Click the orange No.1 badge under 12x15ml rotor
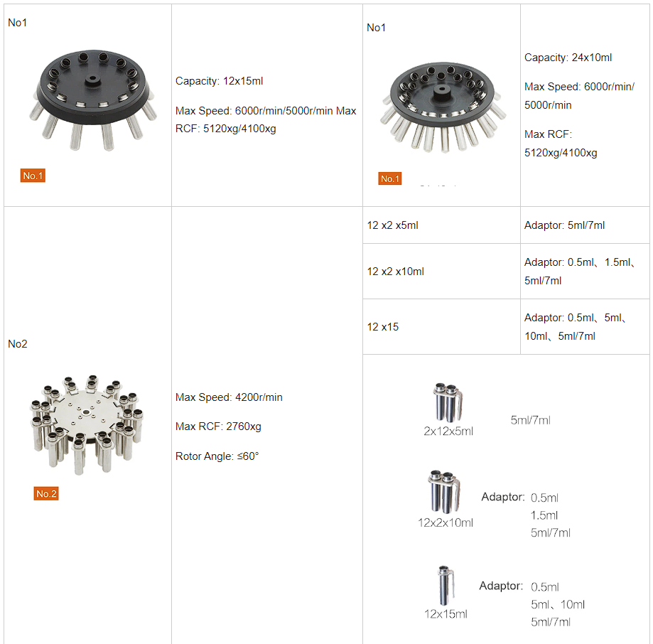Screen dimensions: 653x644 click(33, 176)
